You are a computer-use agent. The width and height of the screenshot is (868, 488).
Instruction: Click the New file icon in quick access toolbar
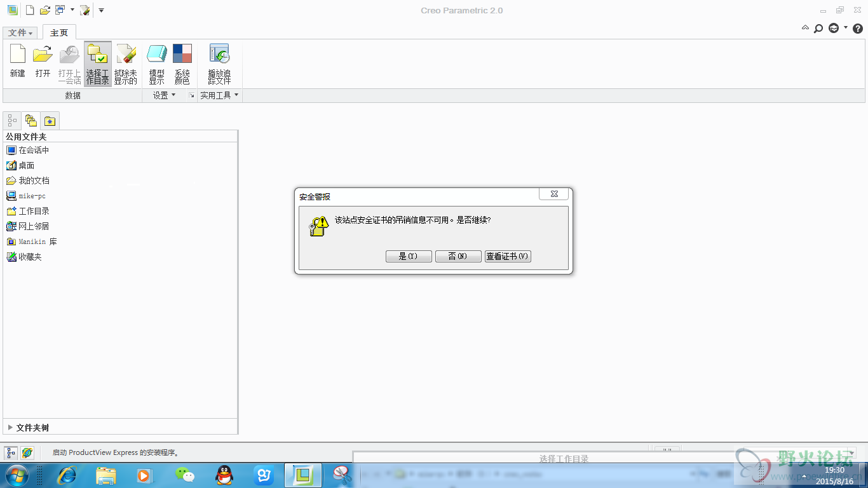click(x=30, y=10)
